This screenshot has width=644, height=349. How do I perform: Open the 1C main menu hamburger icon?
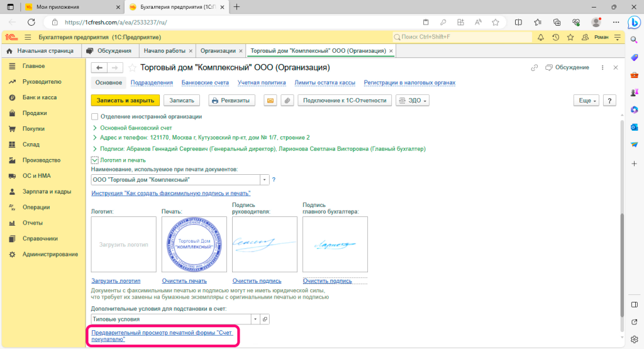(x=28, y=37)
